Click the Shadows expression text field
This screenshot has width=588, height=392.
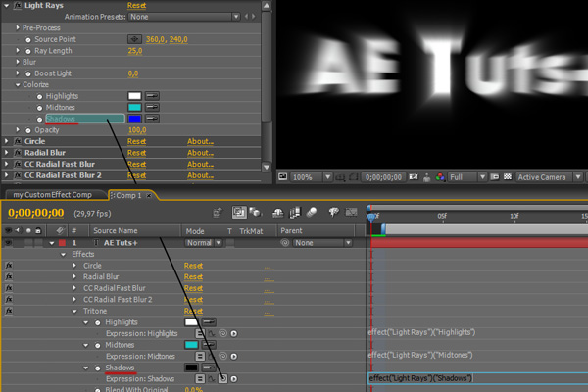pyautogui.click(x=478, y=378)
